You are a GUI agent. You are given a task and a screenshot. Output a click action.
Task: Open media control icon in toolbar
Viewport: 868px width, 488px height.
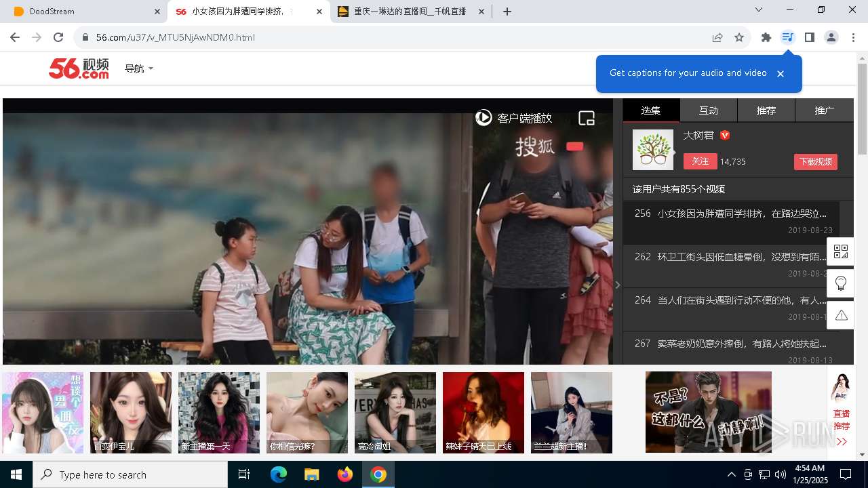point(787,37)
